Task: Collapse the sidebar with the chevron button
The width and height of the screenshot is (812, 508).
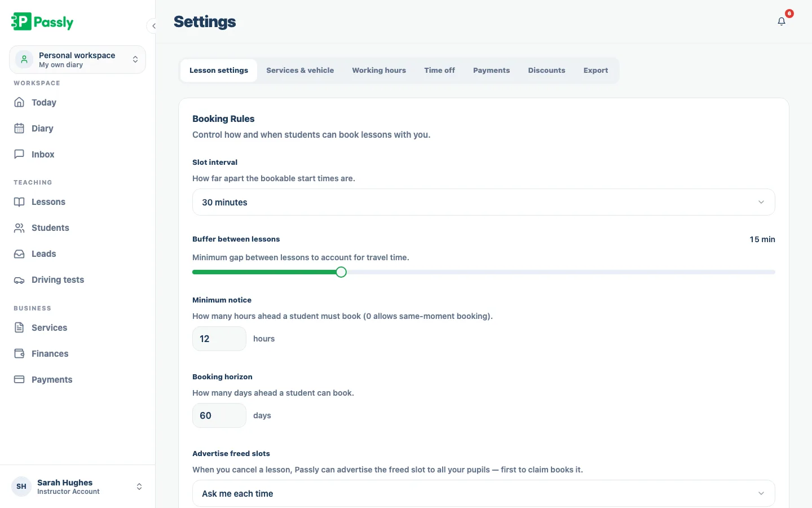Action: pyautogui.click(x=153, y=26)
